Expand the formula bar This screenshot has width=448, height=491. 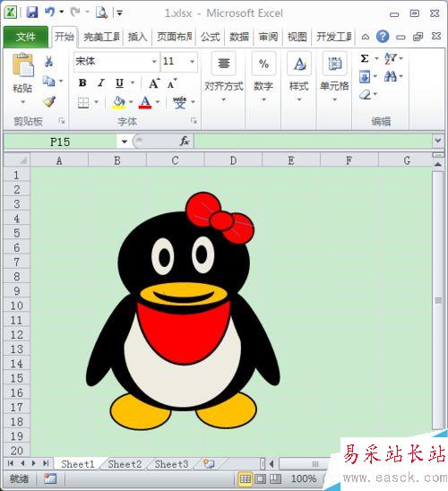click(438, 141)
